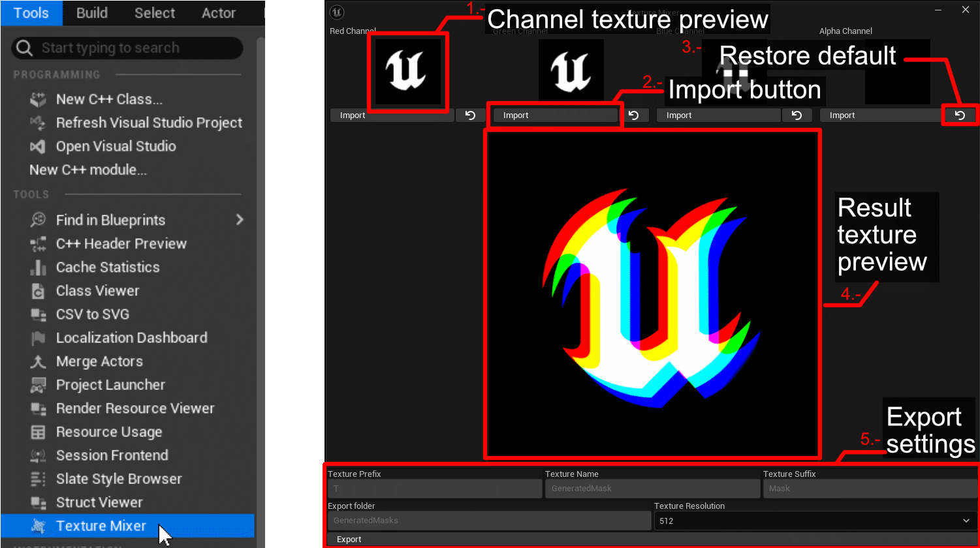
Task: Open the Actor menu
Action: click(219, 13)
